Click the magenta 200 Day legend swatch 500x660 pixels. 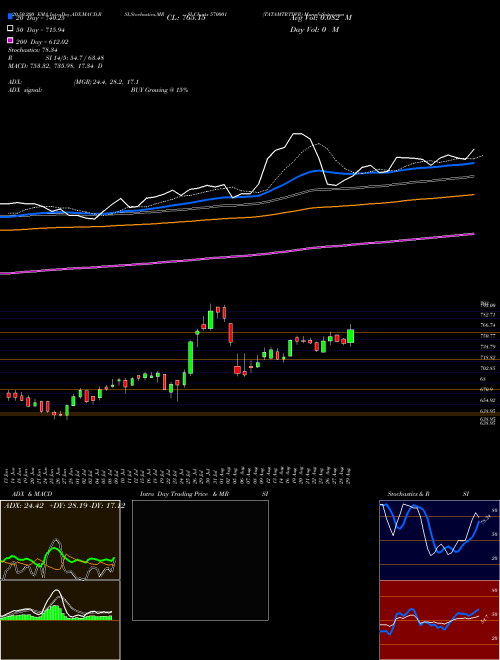(x=10, y=40)
